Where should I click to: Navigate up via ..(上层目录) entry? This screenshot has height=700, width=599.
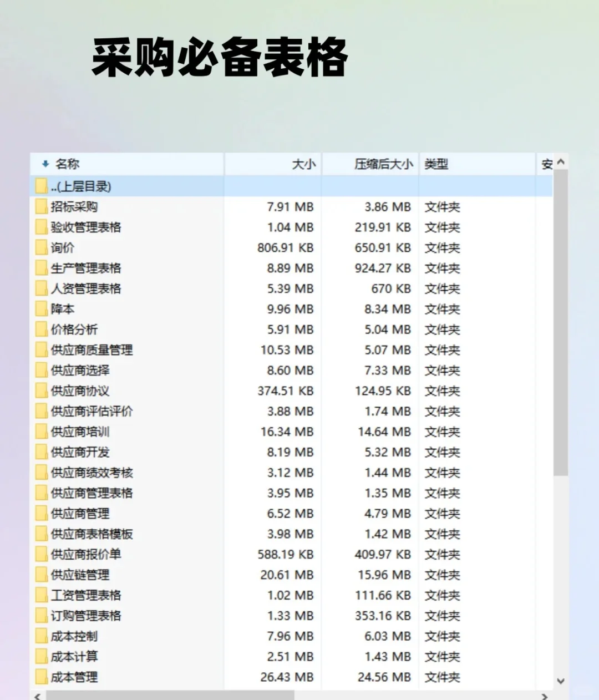pos(80,187)
